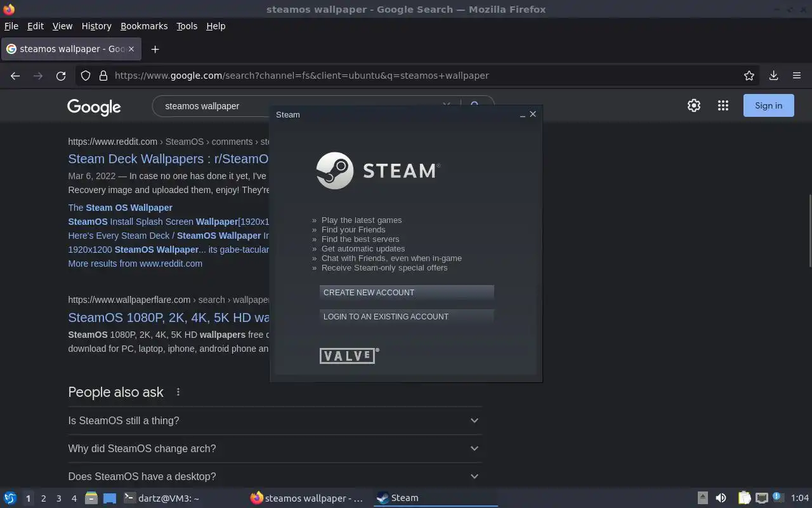Open the volume control tray icon
Image resolution: width=812 pixels, height=508 pixels.
pyautogui.click(x=721, y=498)
